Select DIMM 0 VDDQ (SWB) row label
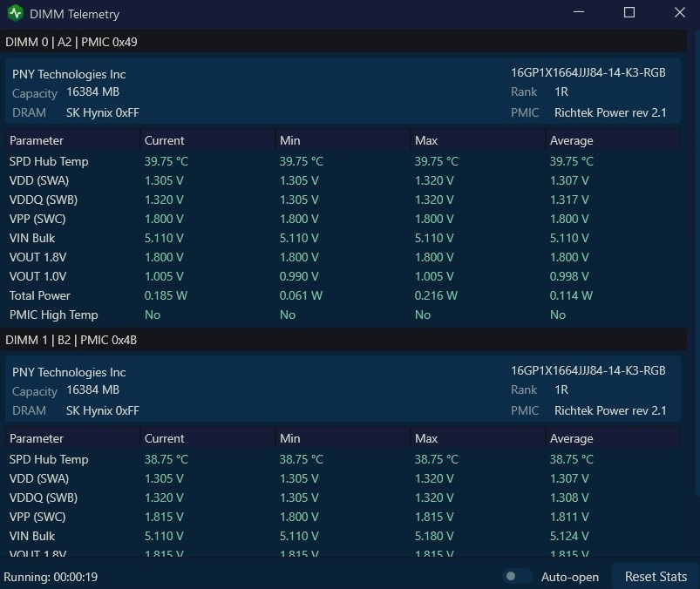Screen dimensions: 700x589 (x=44, y=200)
